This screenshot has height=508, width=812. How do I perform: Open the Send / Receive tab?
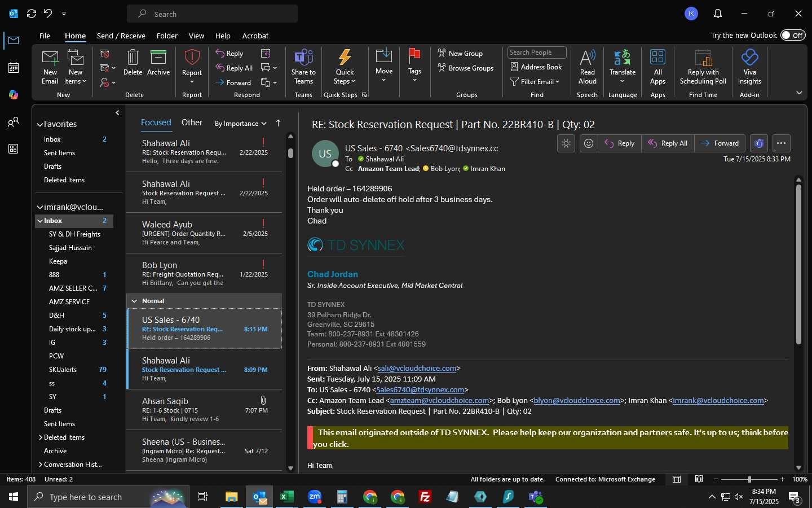point(121,36)
